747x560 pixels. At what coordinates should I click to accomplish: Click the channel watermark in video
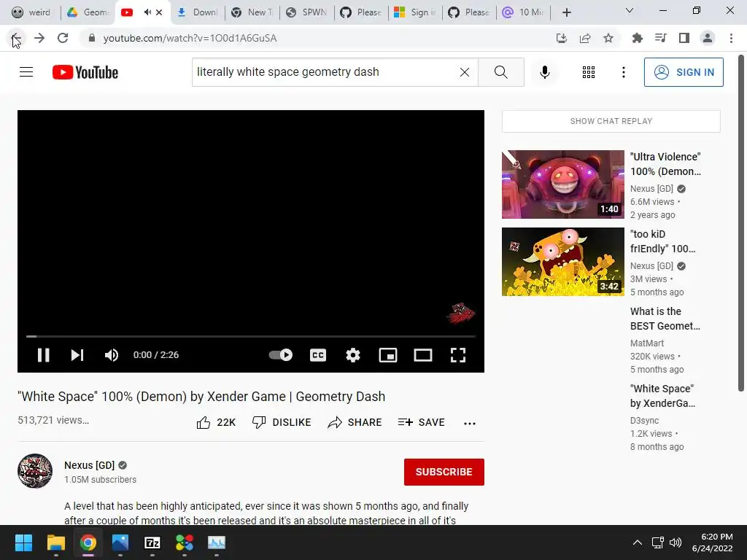pos(461,313)
